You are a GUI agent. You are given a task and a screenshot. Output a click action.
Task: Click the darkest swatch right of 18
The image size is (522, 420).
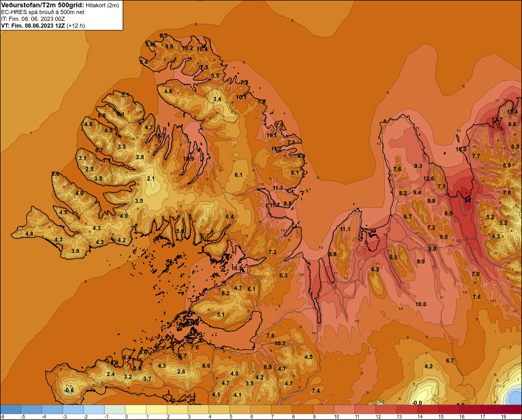point(511,409)
